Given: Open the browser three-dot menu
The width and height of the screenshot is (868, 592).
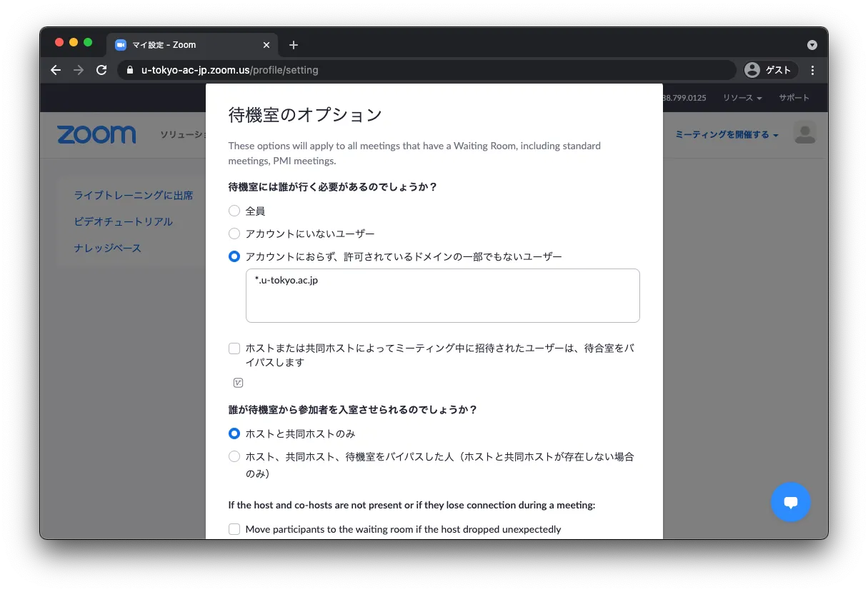Looking at the screenshot, I should (x=812, y=70).
